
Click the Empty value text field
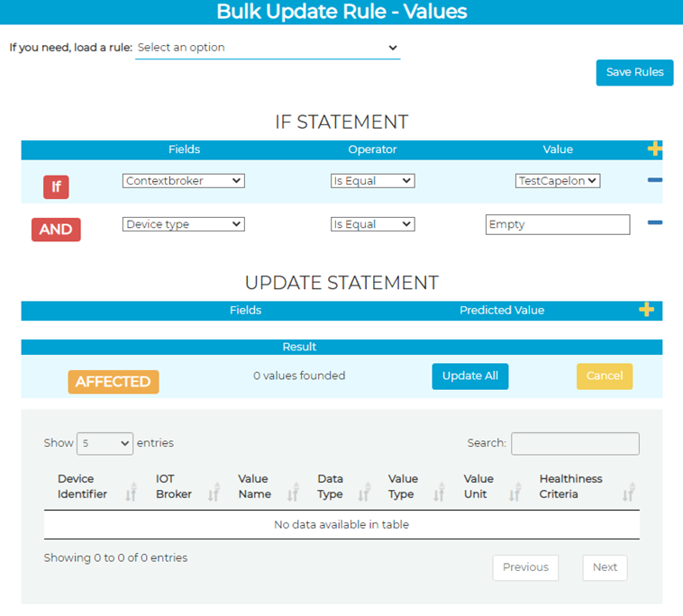coord(557,224)
